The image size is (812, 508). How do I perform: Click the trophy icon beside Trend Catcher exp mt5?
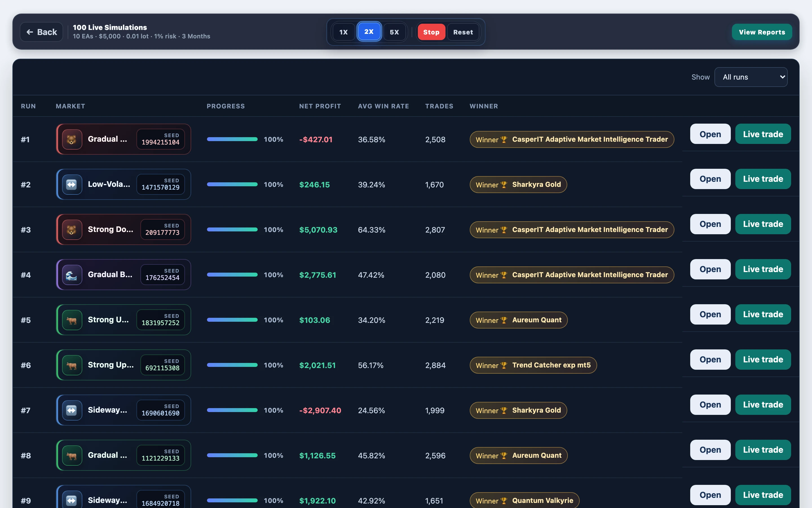coord(504,365)
